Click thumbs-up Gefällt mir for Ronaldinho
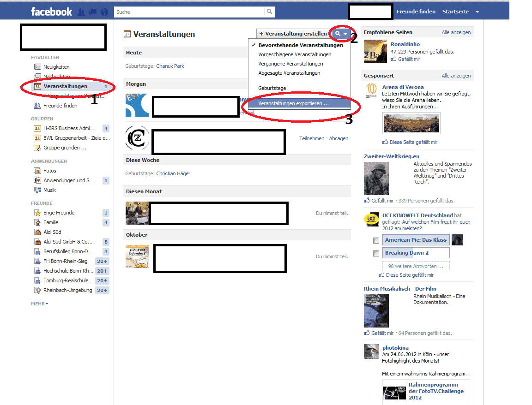Image resolution: width=532 pixels, height=405 pixels. pos(393,59)
